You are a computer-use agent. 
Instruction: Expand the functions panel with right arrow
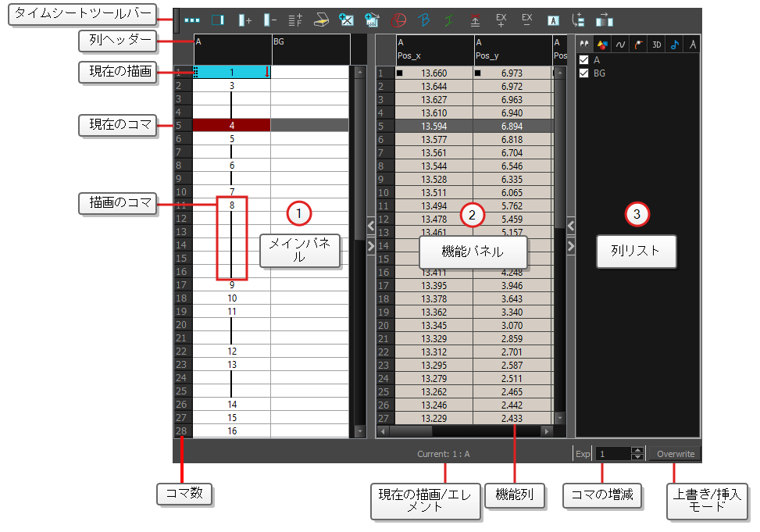pyautogui.click(x=371, y=245)
